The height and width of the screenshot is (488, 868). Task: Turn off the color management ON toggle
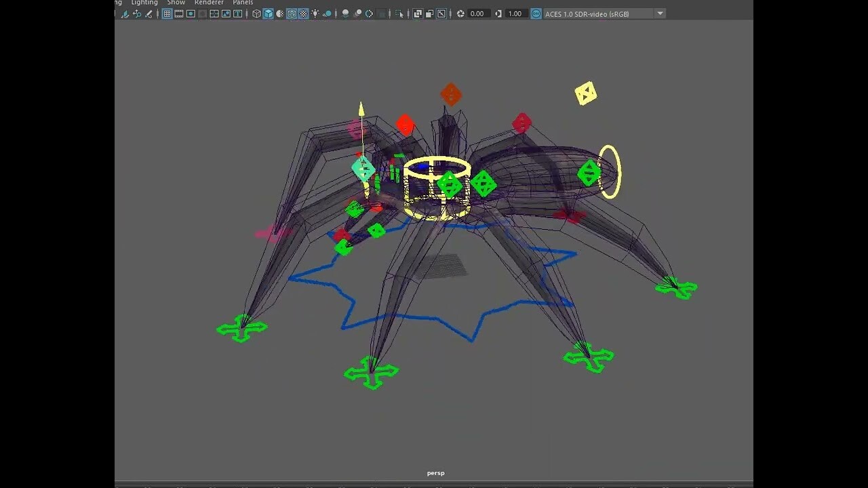(536, 14)
